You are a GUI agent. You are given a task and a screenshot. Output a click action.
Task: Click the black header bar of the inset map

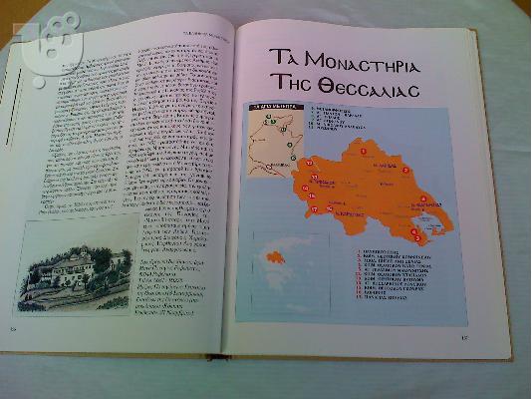pyautogui.click(x=276, y=107)
